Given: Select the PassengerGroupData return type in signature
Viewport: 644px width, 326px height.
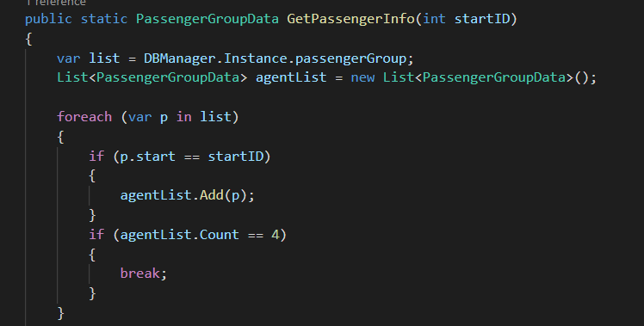Looking at the screenshot, I should 207,19.
